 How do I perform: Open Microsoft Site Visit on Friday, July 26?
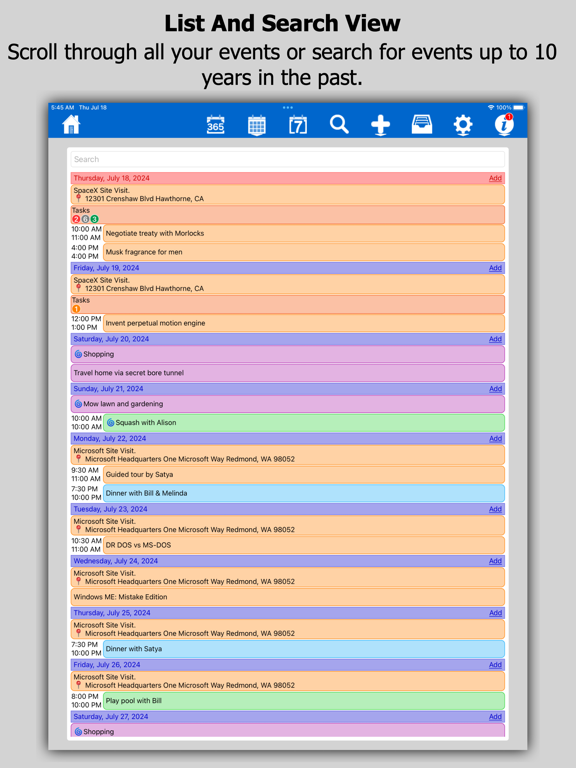[x=288, y=681]
